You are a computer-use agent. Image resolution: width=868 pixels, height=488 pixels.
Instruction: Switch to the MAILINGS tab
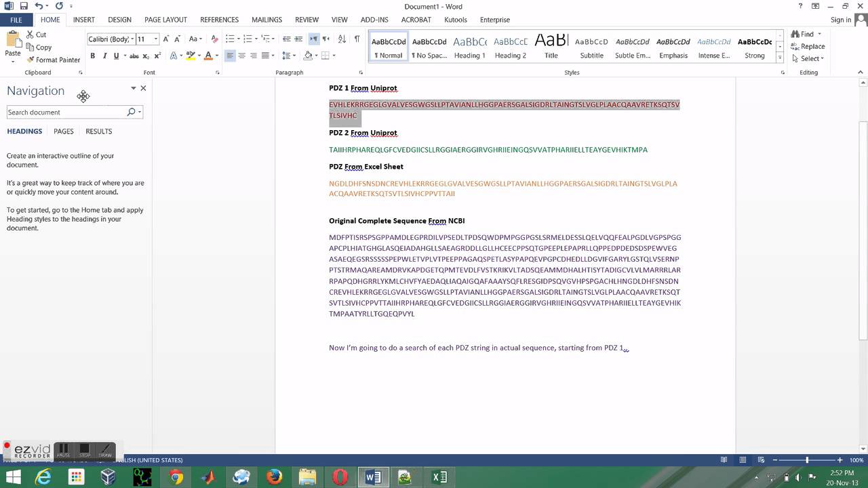tap(267, 20)
